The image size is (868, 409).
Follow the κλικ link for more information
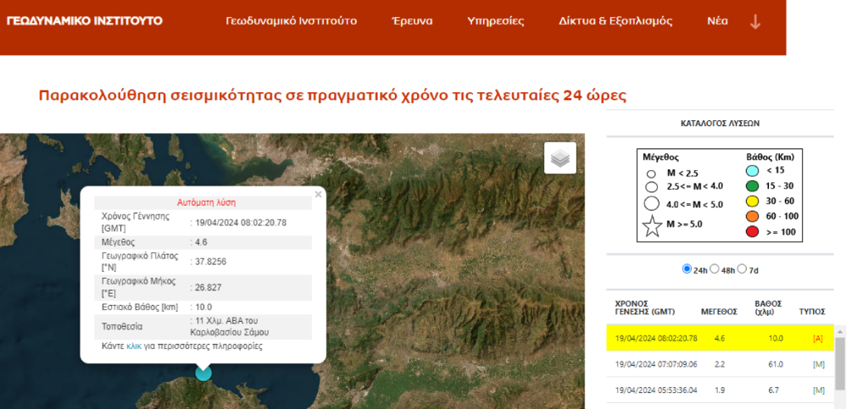133,346
